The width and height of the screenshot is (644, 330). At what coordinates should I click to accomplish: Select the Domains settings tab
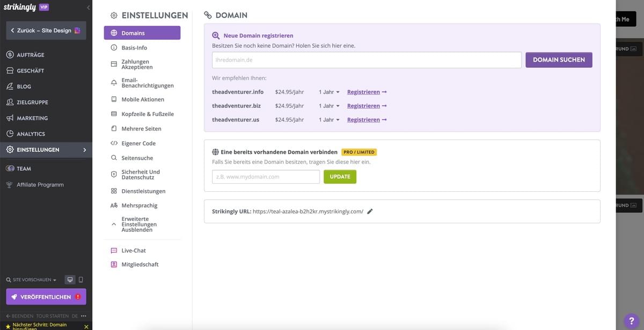[x=142, y=33]
